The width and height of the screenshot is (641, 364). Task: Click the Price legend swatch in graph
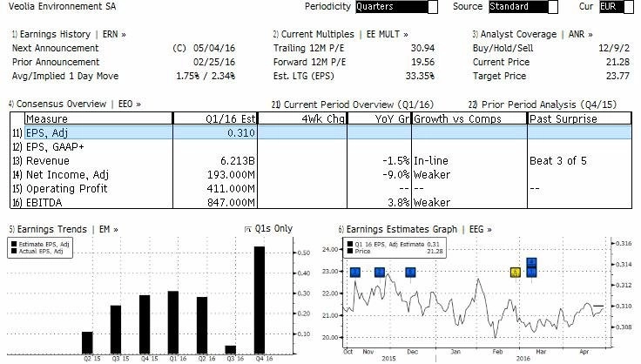[350, 251]
